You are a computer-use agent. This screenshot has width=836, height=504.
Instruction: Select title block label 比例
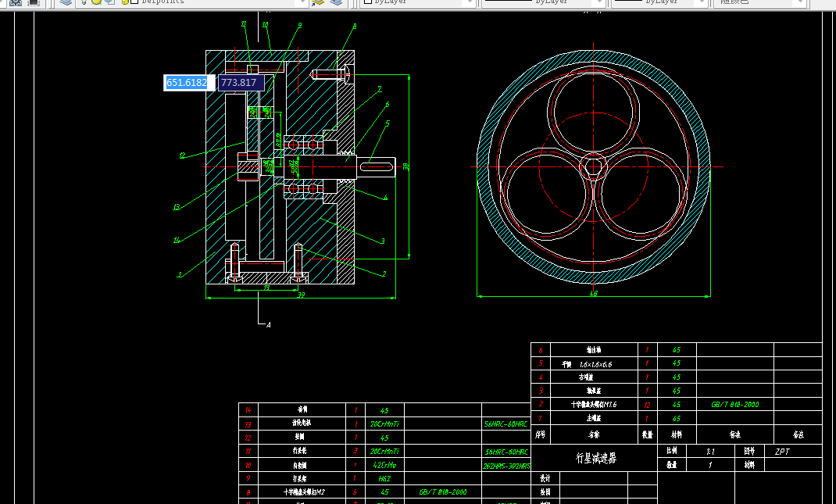pyautogui.click(x=672, y=451)
